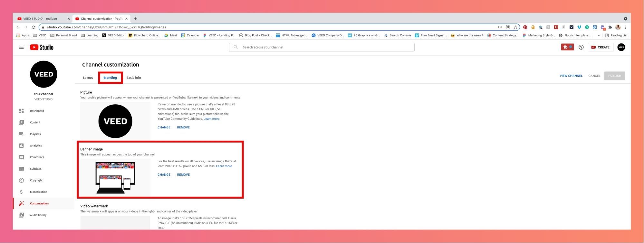644x243 pixels.
Task: Click the large VEED channel avatar in sidebar
Action: (43, 74)
